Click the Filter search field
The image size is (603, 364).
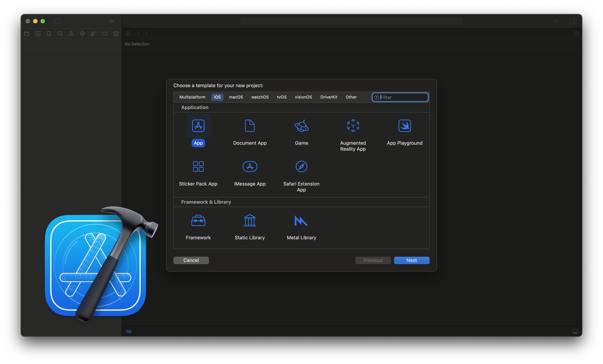tap(400, 97)
